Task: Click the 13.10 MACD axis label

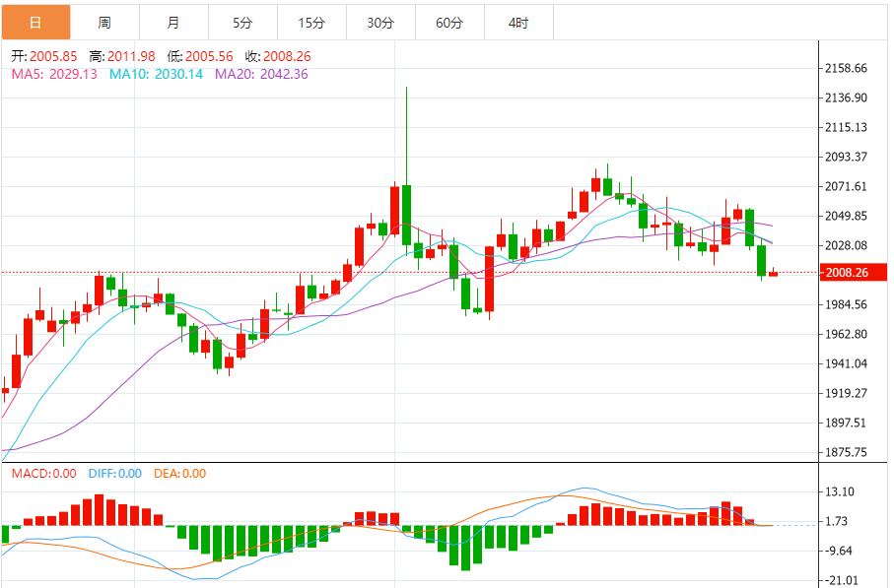Action: (x=840, y=491)
